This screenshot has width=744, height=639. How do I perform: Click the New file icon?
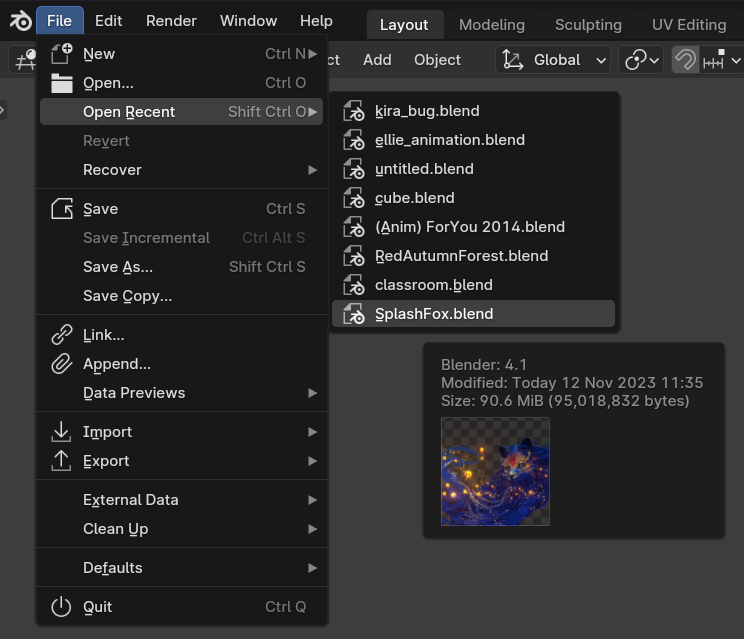tap(62, 54)
